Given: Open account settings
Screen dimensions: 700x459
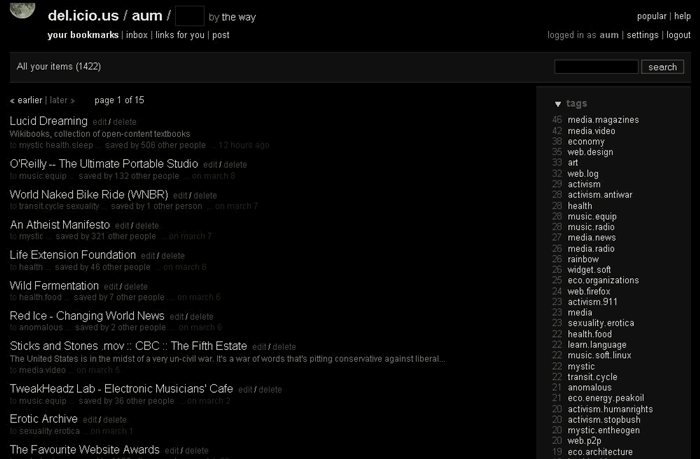Looking at the screenshot, I should [642, 35].
